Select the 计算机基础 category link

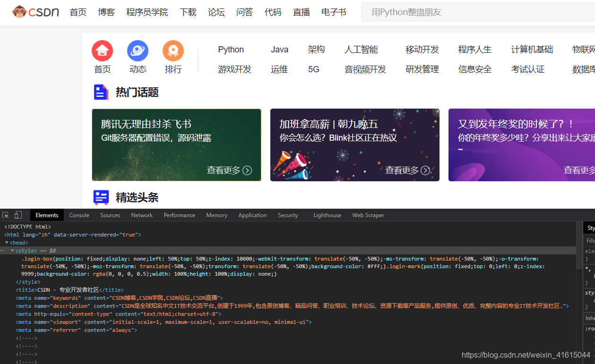(x=532, y=50)
